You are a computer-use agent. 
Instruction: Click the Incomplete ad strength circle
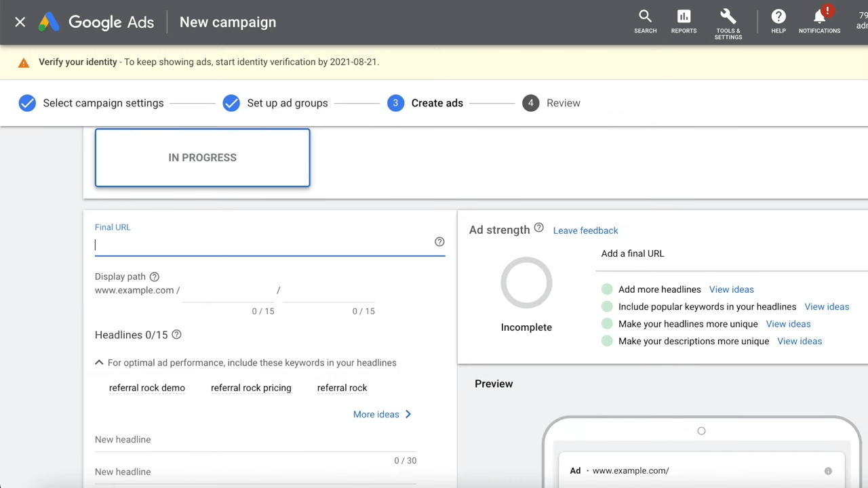point(526,283)
